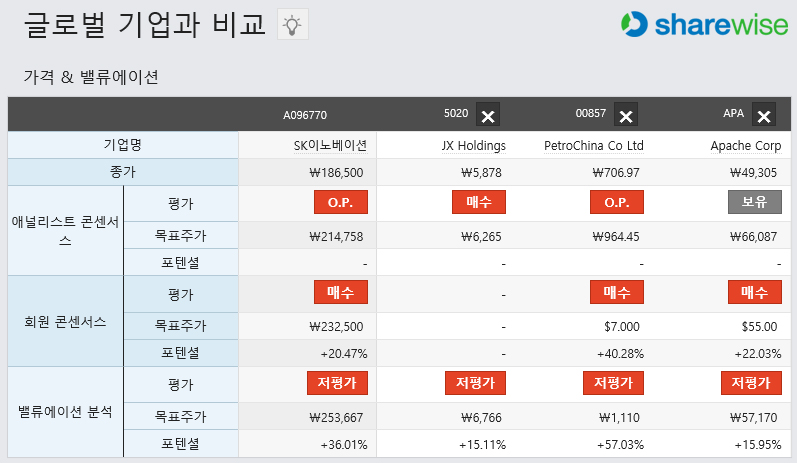Click the 기업명 row label
The height and width of the screenshot is (463, 797).
[x=122, y=145]
